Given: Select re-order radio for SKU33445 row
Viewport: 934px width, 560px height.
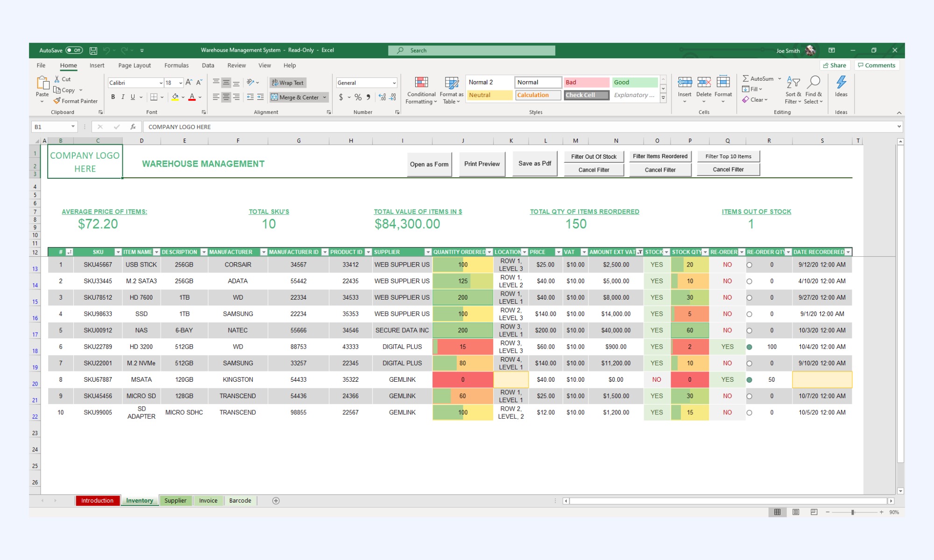Looking at the screenshot, I should click(749, 281).
